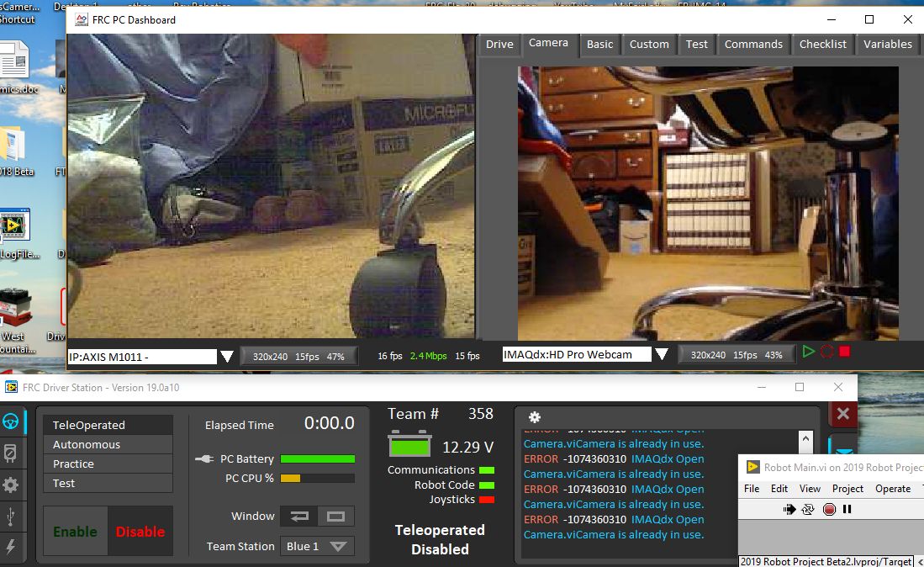The height and width of the screenshot is (567, 924).
Task: Click the Run arrow in Robot Main.vi
Action: pyautogui.click(x=789, y=509)
